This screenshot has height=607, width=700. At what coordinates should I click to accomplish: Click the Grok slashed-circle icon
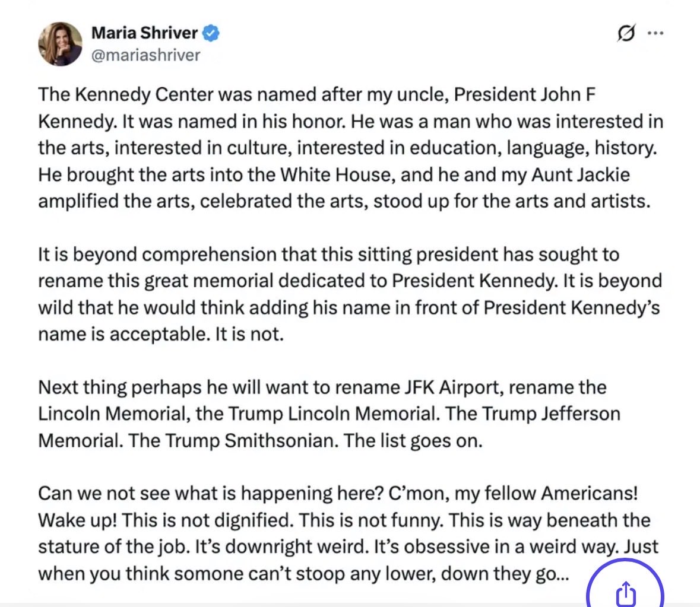[626, 34]
